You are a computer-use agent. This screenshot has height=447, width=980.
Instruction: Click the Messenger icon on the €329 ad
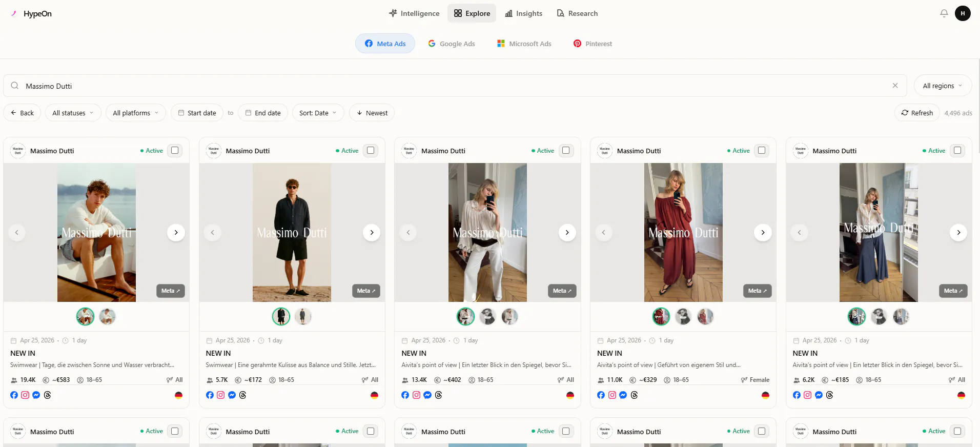(623, 395)
